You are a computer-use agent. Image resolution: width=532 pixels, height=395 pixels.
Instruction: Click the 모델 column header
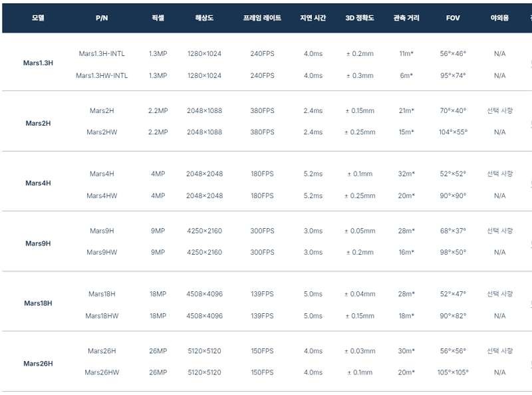click(x=38, y=18)
